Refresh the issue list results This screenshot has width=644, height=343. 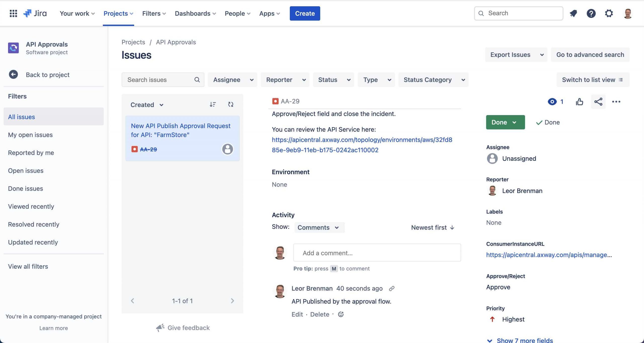tap(231, 104)
